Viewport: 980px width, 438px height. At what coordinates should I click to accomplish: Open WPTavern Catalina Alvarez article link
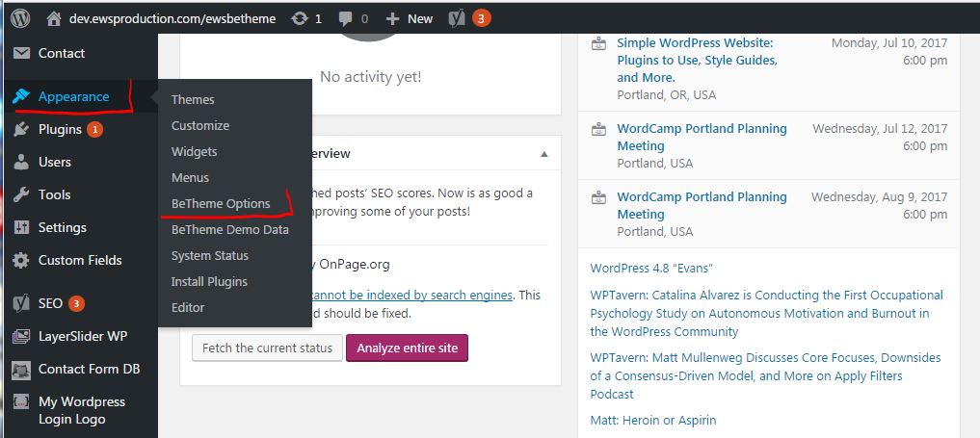766,313
